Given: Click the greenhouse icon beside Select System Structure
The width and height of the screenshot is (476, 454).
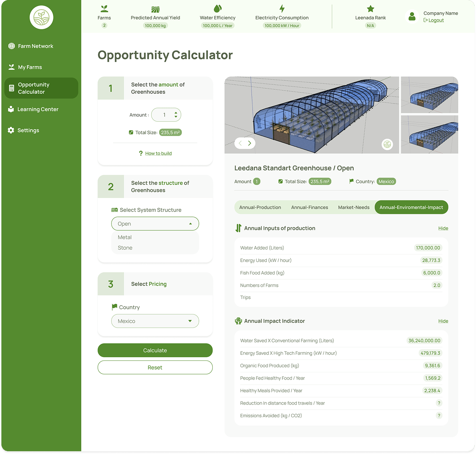Looking at the screenshot, I should coord(115,210).
